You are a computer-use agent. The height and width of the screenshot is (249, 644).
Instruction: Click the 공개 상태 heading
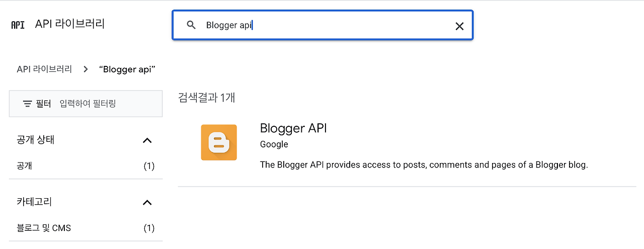pos(35,140)
